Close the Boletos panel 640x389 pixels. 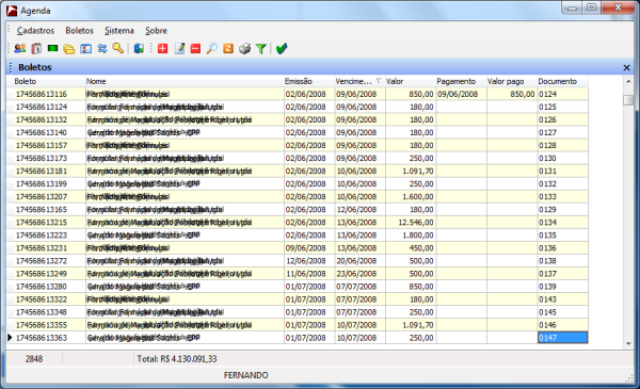click(x=627, y=67)
